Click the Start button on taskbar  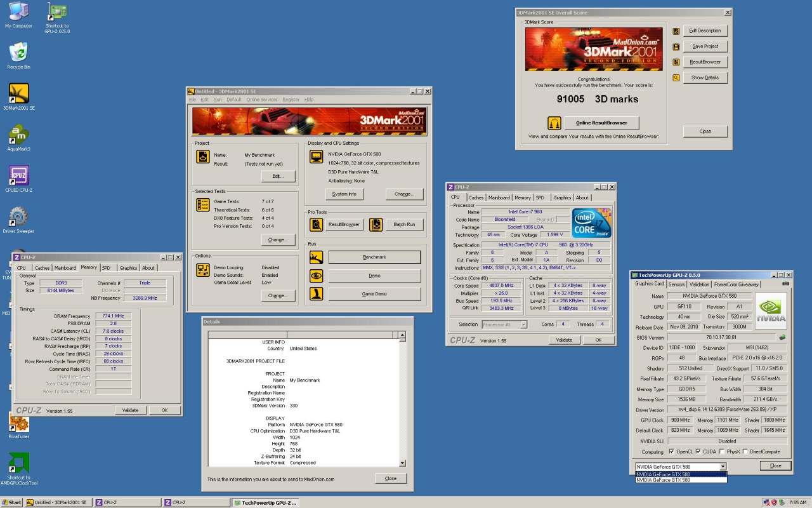11,502
